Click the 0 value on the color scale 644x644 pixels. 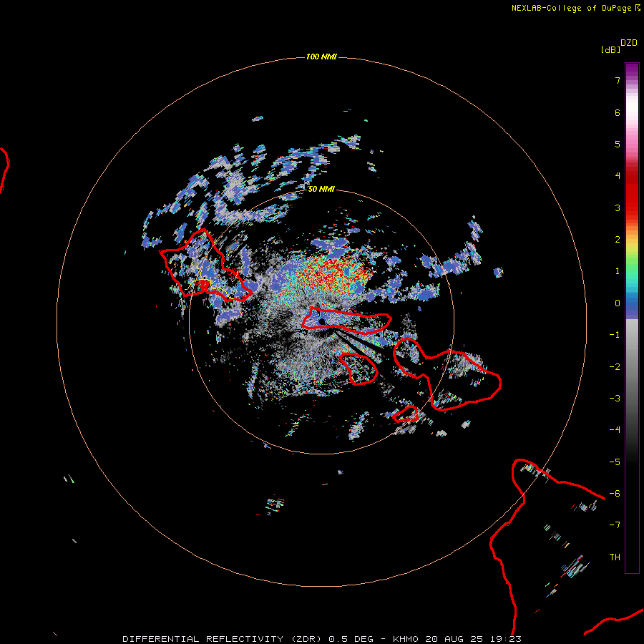(x=618, y=303)
